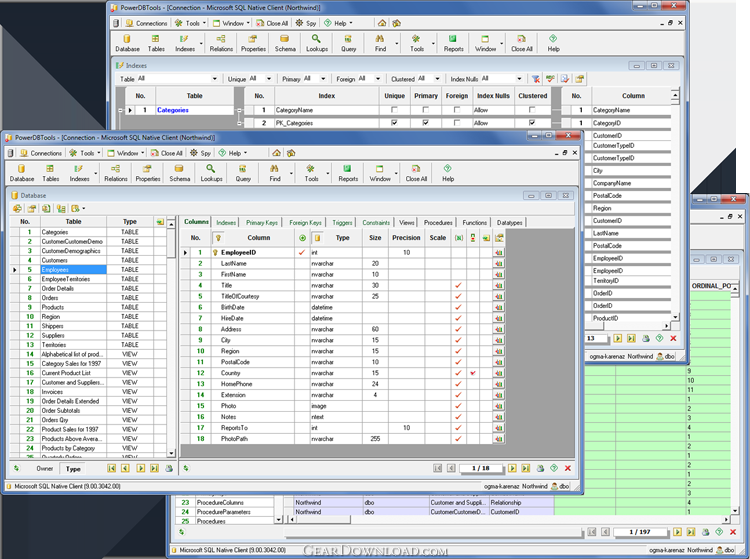750x559 pixels.
Task: Expand Tools toolbar dropdown arrow in front window
Action: [328, 173]
